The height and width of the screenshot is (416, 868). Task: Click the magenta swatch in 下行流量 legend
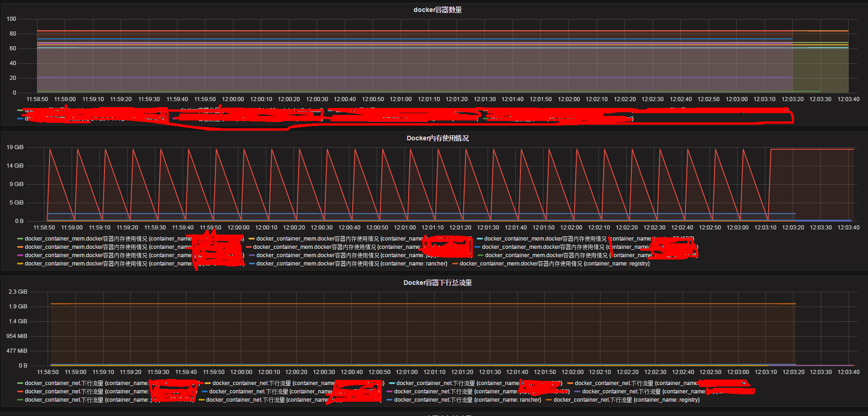pos(390,392)
